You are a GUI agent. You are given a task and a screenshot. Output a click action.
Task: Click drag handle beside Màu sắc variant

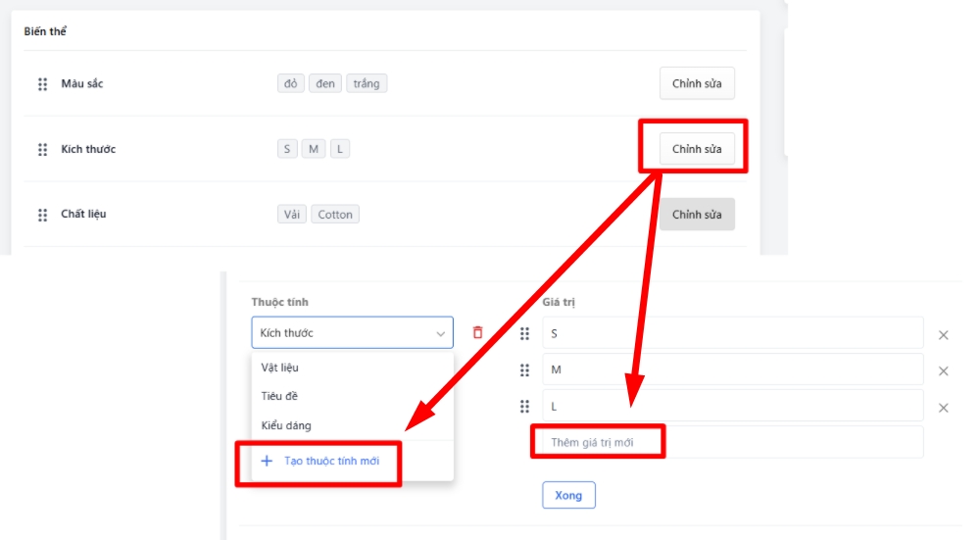pos(43,84)
